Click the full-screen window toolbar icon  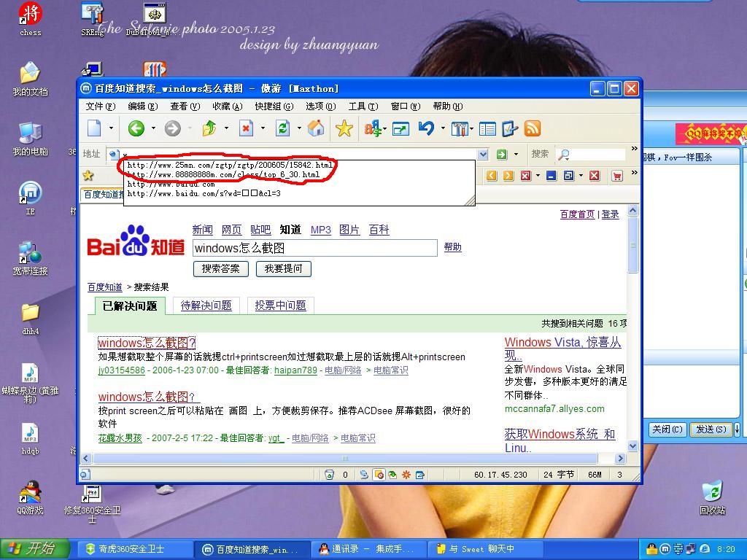(400, 128)
